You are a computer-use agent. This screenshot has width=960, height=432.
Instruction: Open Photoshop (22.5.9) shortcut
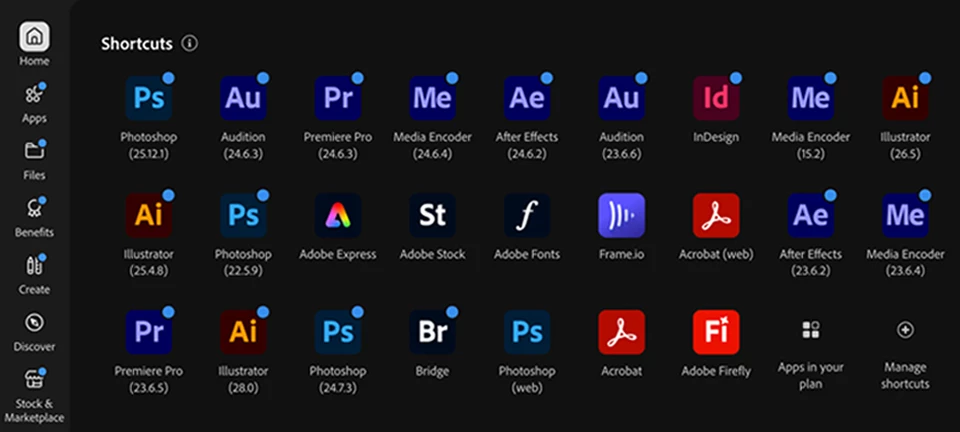243,215
